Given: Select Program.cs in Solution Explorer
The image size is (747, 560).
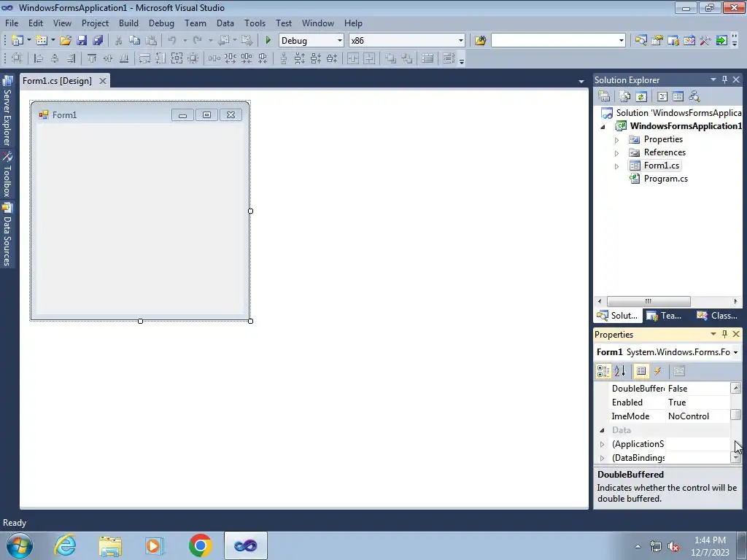Looking at the screenshot, I should click(x=665, y=179).
